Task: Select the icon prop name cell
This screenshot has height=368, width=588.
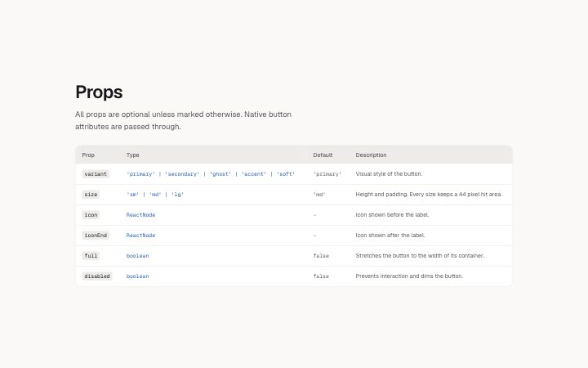Action: click(x=91, y=215)
